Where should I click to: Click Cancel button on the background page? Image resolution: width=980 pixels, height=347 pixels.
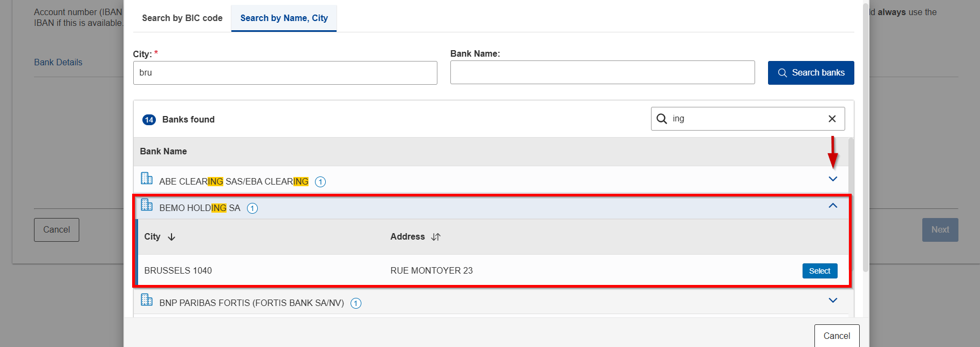coord(57,230)
